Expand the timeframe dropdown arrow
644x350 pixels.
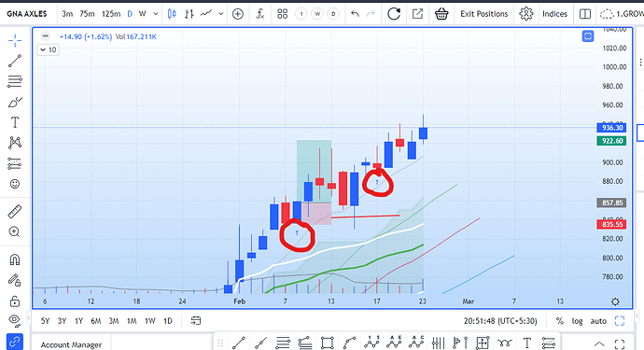[156, 14]
